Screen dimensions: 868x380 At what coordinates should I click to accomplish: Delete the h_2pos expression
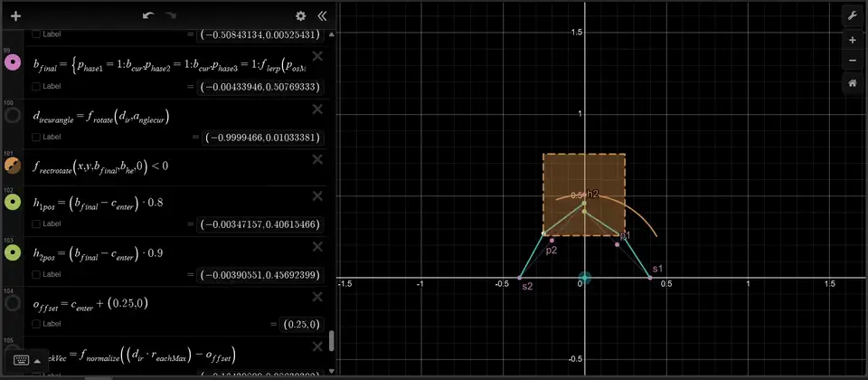click(317, 246)
